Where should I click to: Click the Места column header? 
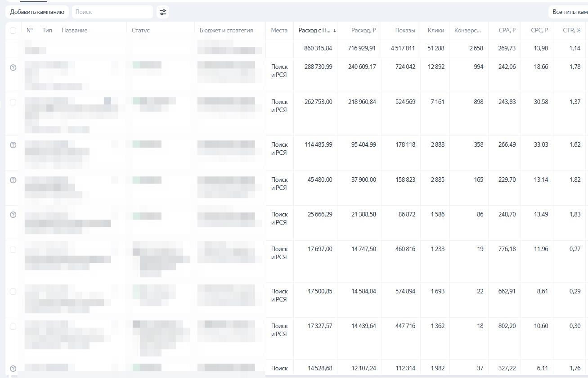279,30
